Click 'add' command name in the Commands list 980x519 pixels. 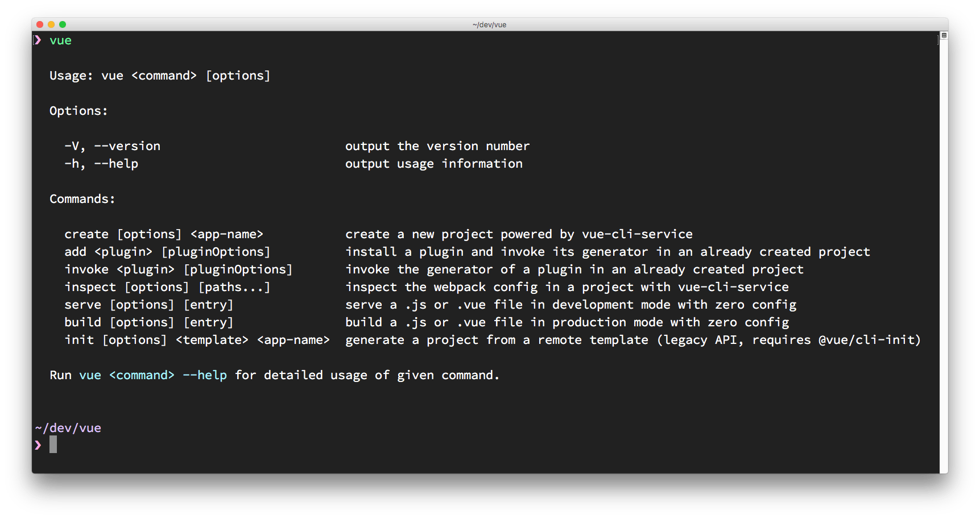click(75, 252)
